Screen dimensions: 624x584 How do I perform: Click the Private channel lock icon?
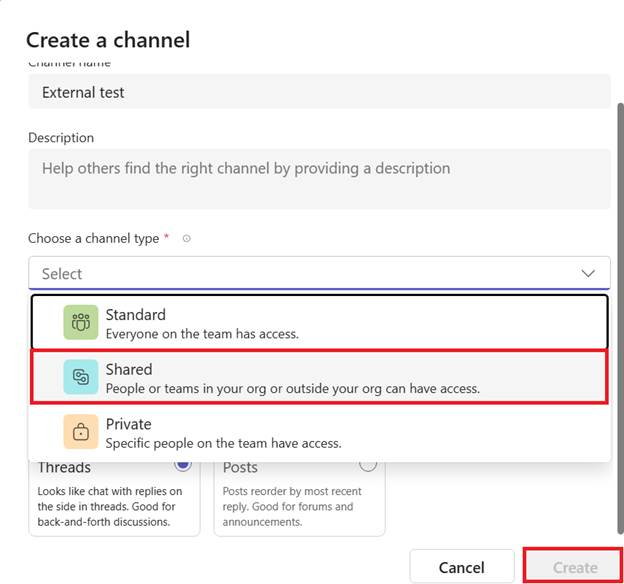pos(81,432)
